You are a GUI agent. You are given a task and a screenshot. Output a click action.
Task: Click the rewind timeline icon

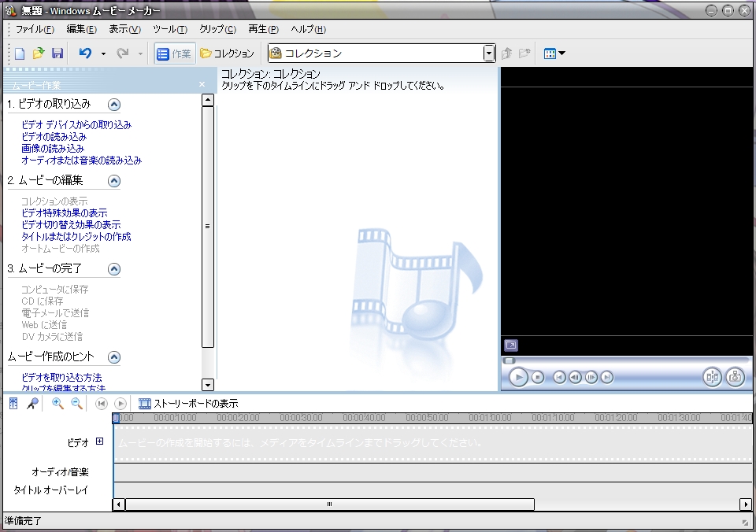pyautogui.click(x=102, y=404)
